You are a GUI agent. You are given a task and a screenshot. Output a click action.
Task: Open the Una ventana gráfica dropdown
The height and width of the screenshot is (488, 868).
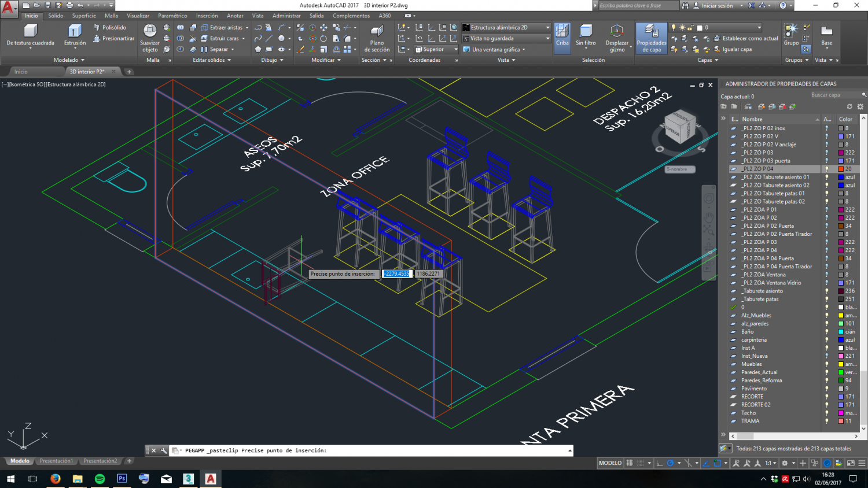(x=495, y=49)
